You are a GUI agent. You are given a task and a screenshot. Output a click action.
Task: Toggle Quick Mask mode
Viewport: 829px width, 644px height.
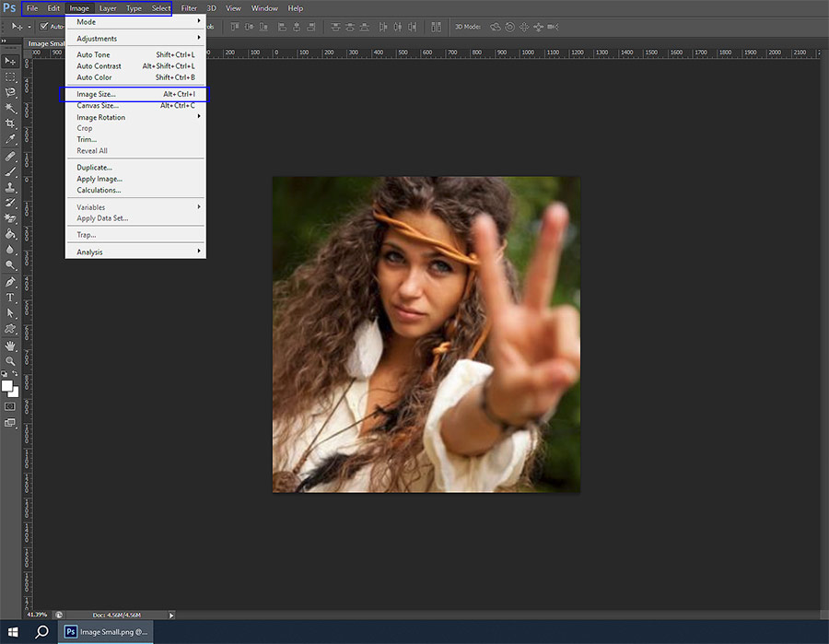[x=11, y=406]
